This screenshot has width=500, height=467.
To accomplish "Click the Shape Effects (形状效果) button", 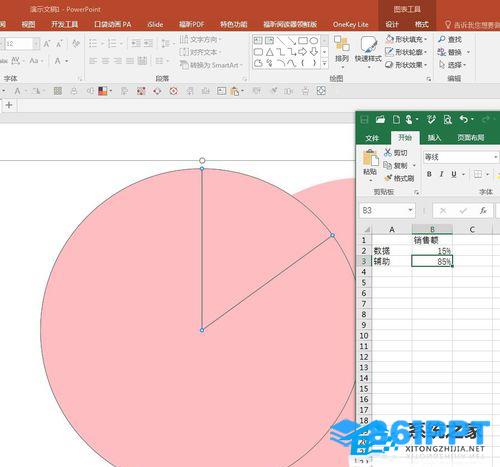I will tap(406, 65).
